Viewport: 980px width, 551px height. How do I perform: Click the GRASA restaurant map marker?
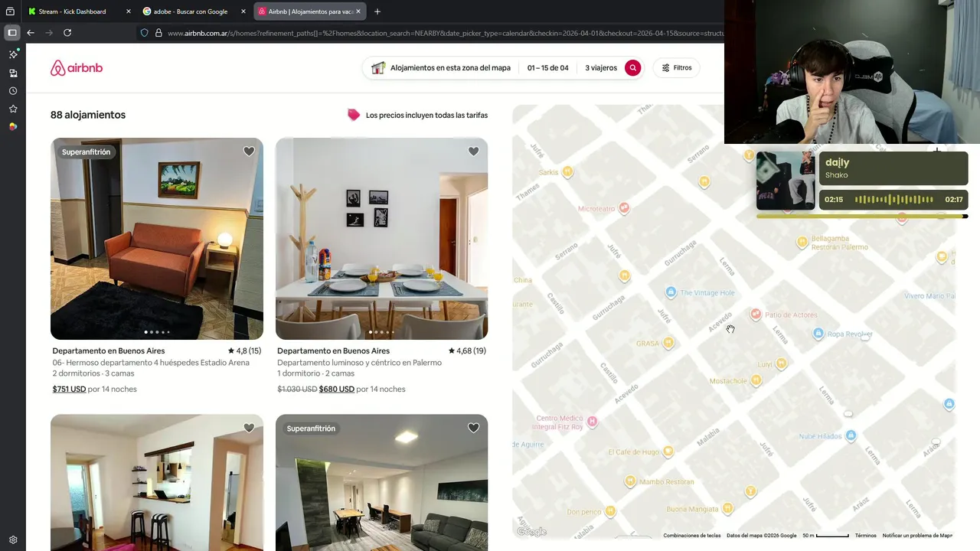pyautogui.click(x=668, y=343)
